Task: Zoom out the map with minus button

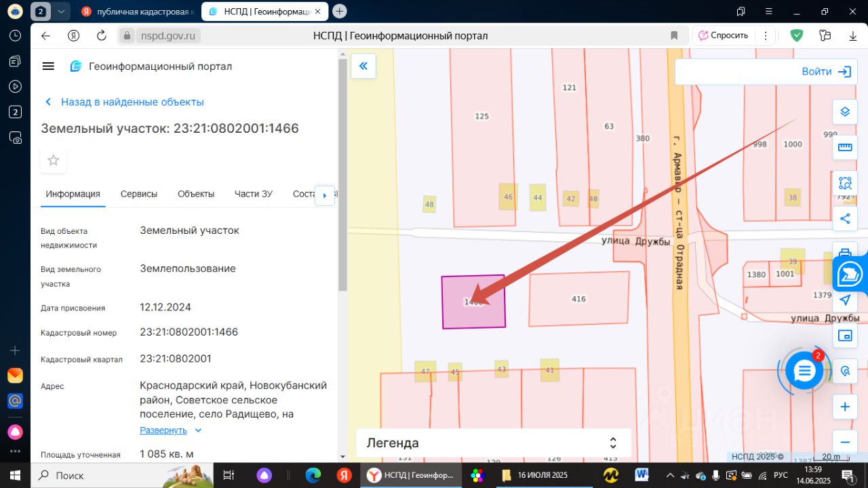Action: tap(845, 441)
